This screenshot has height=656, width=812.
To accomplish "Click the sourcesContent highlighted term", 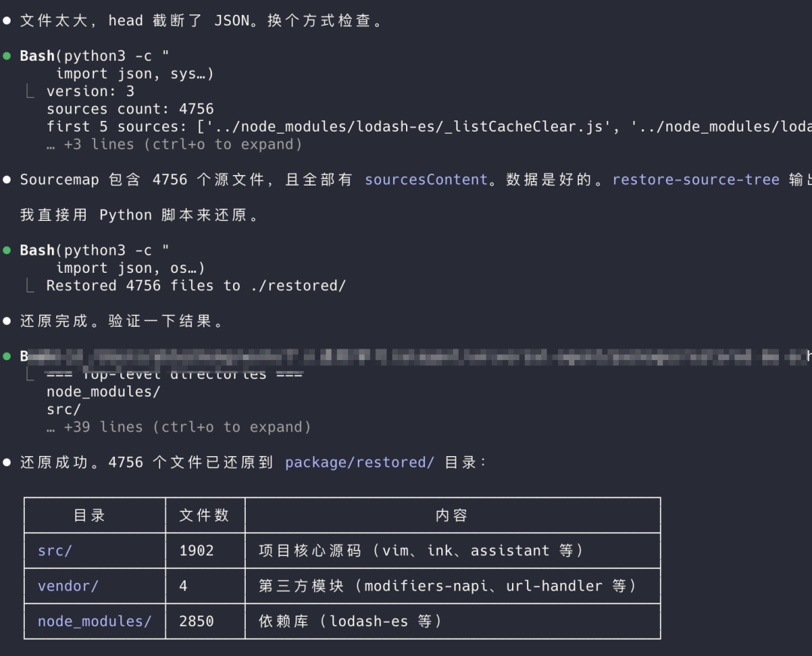I will [426, 180].
